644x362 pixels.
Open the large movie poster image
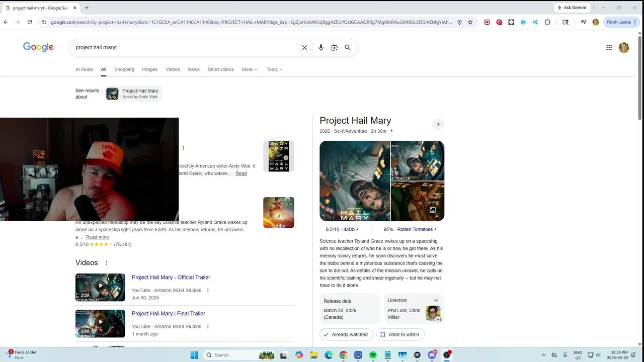click(355, 181)
